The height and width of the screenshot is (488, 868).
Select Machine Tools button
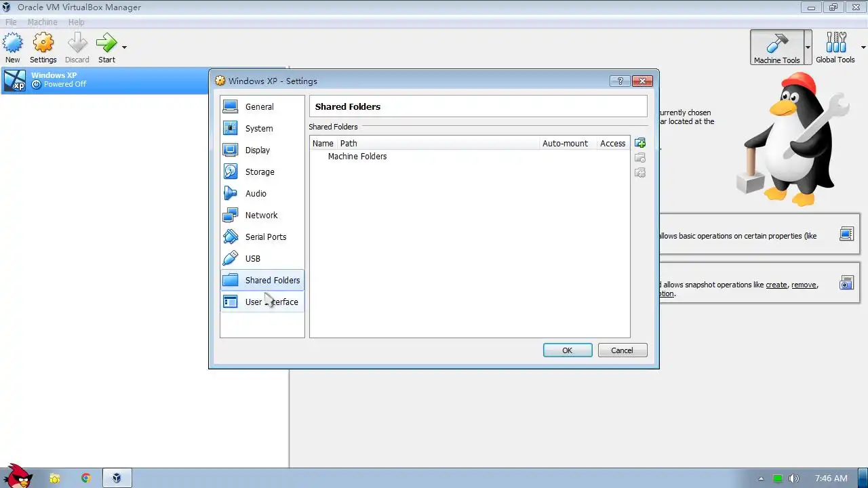coord(776,47)
